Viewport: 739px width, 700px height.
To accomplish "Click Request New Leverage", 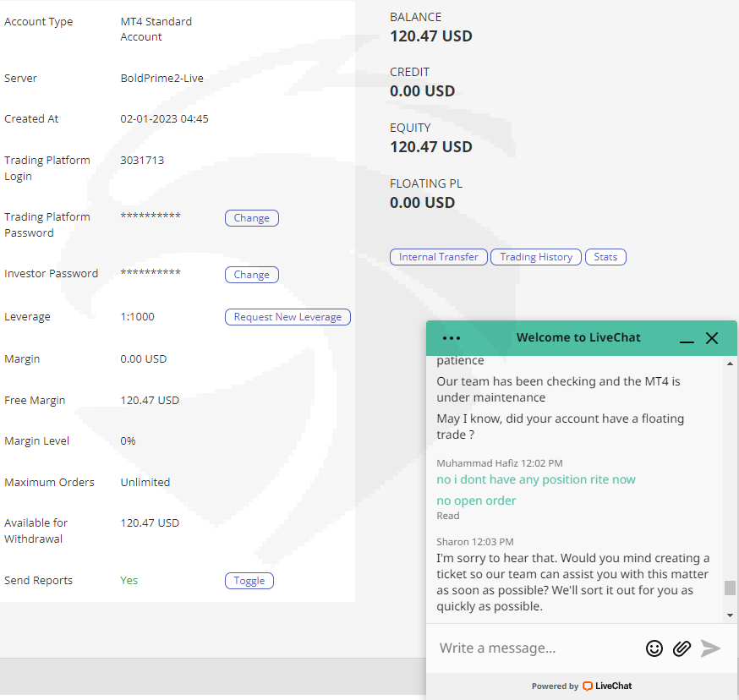I will point(287,317).
